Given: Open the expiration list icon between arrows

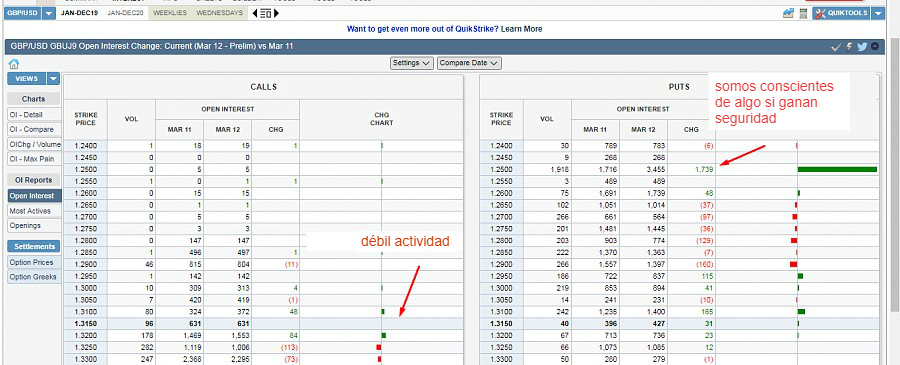Looking at the screenshot, I should tap(265, 13).
